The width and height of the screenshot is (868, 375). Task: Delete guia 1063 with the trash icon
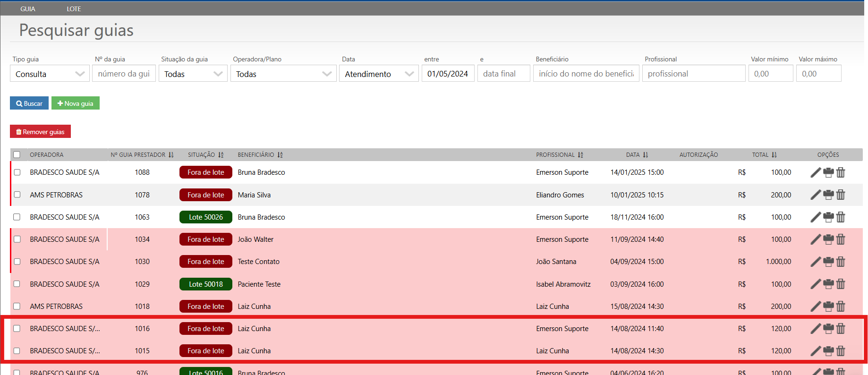coord(841,217)
